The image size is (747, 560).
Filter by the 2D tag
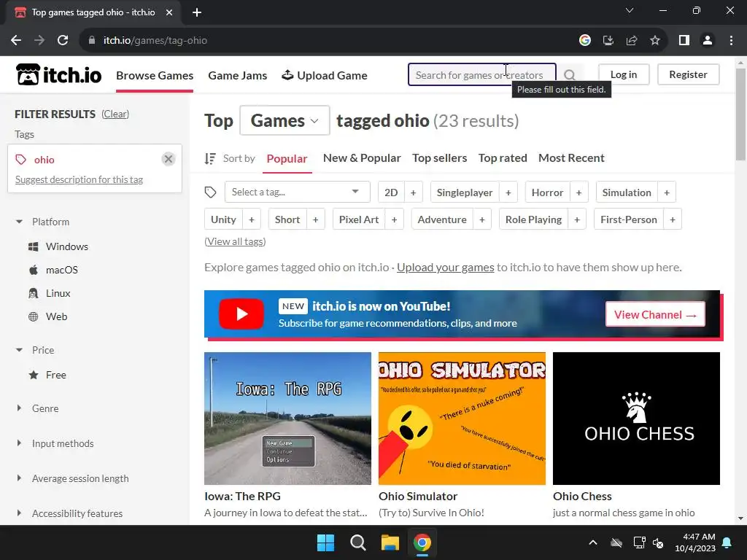(x=391, y=192)
